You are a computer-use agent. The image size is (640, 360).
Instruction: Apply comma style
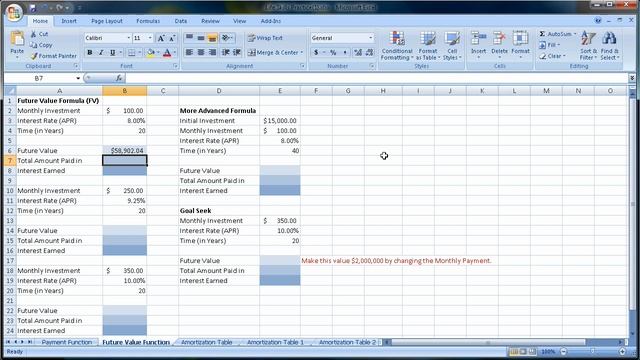345,53
